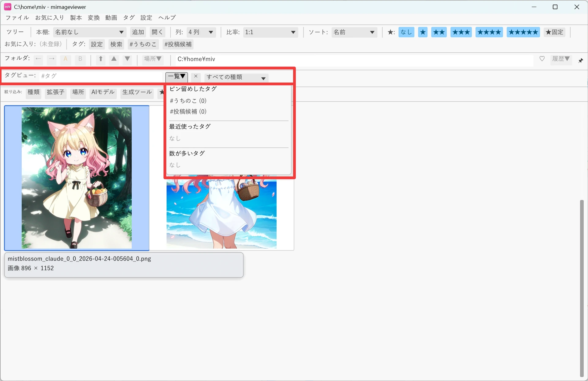Open the ヘルプ menu
The width and height of the screenshot is (588, 381).
click(167, 18)
